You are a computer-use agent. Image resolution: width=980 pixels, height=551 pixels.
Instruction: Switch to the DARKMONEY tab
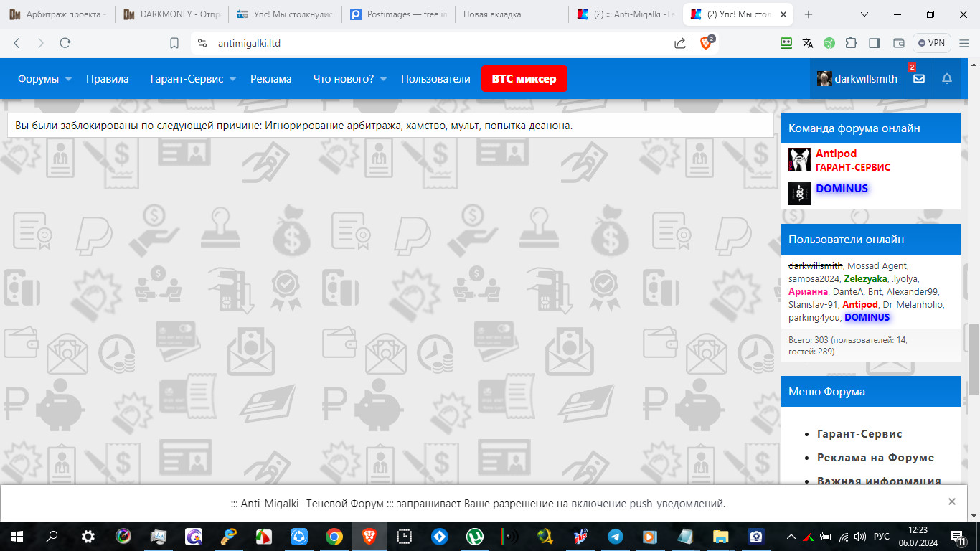[x=172, y=14]
